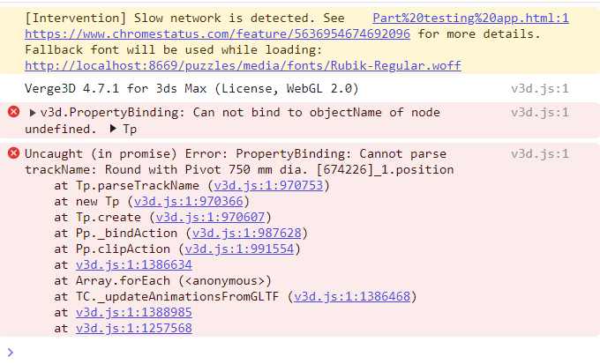Open the _bindAction v3d.js:1:987628 link

[246, 233]
